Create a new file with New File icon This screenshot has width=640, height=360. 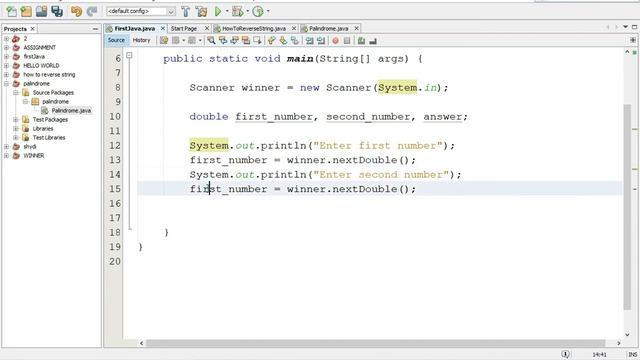(x=11, y=11)
